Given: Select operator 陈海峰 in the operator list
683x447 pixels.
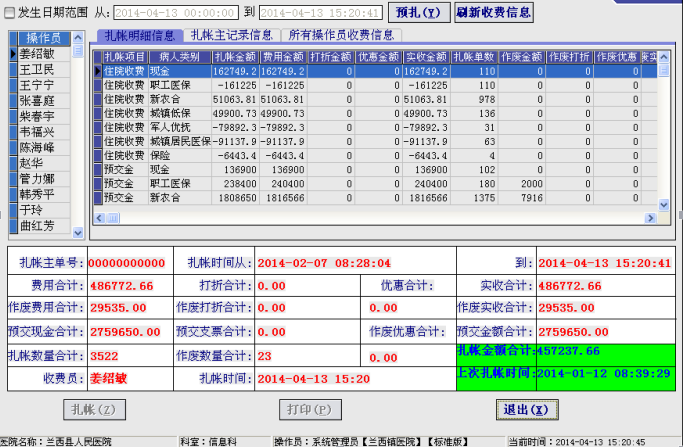Looking at the screenshot, I should pyautogui.click(x=37, y=147).
